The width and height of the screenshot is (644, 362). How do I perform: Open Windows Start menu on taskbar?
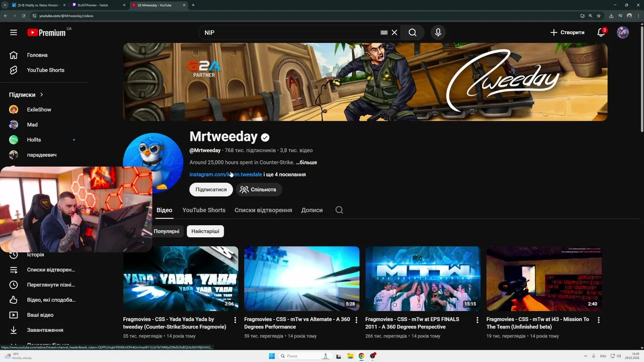click(272, 356)
